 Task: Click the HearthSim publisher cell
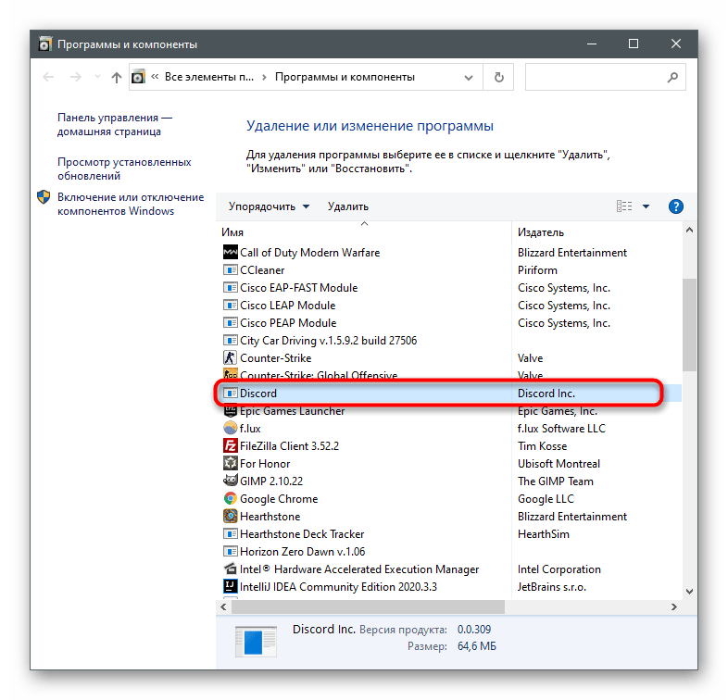543,534
